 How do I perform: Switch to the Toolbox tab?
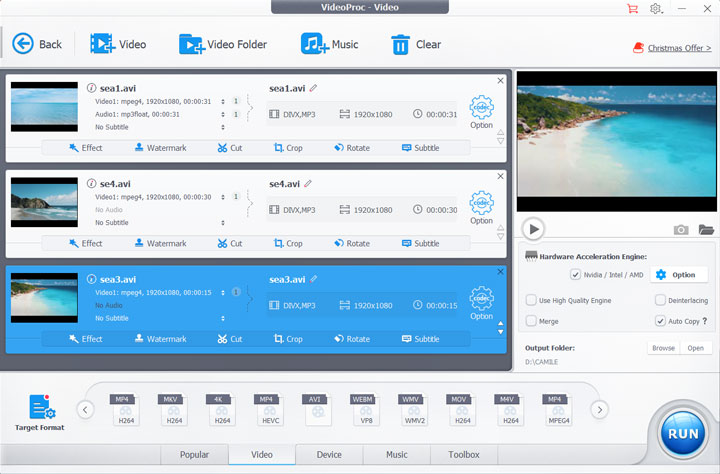click(463, 455)
